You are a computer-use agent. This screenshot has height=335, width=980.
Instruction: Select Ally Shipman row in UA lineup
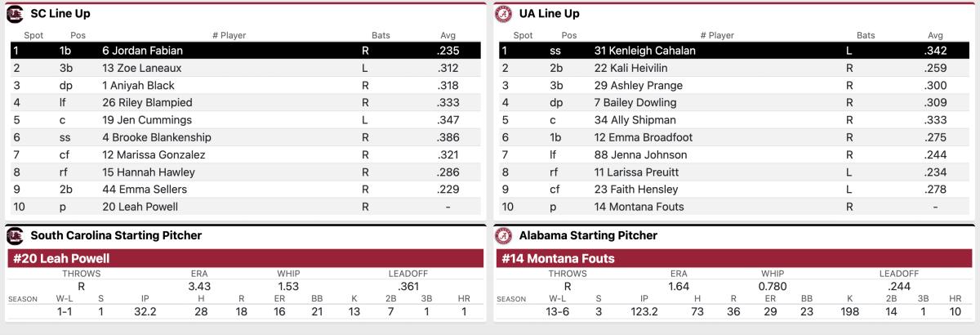tap(733, 120)
